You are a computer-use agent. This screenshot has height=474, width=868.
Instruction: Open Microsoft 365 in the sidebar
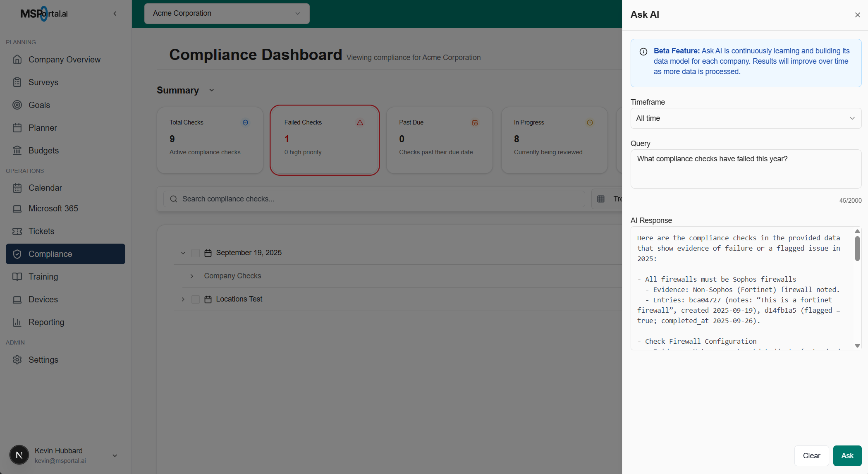tap(53, 208)
